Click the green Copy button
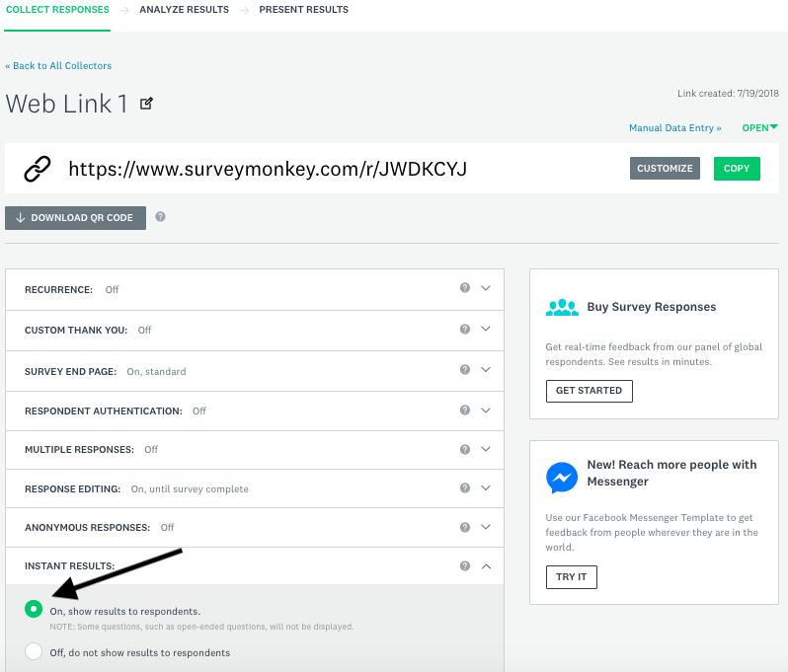The width and height of the screenshot is (788, 672). [x=737, y=169]
